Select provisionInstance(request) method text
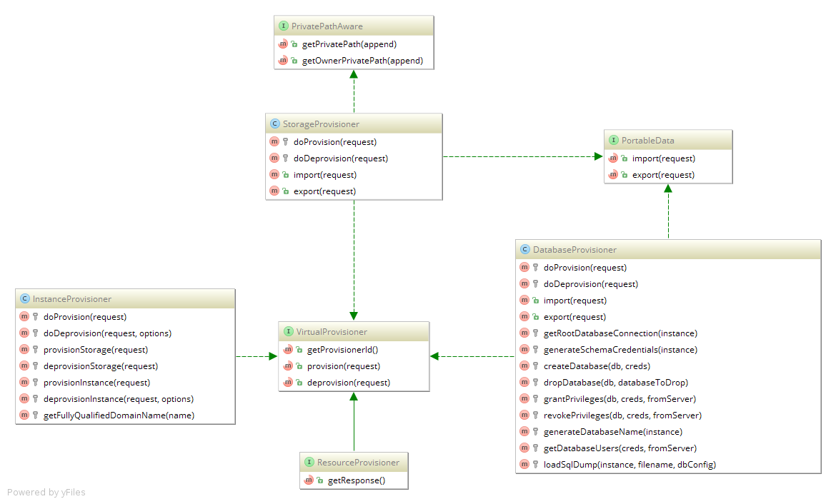Image resolution: width=836 pixels, height=504 pixels. click(x=97, y=383)
